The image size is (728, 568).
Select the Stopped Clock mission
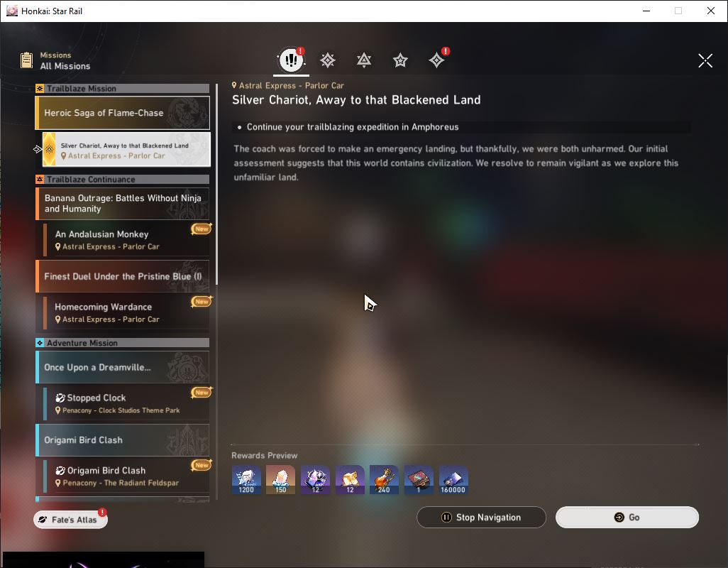click(x=126, y=403)
